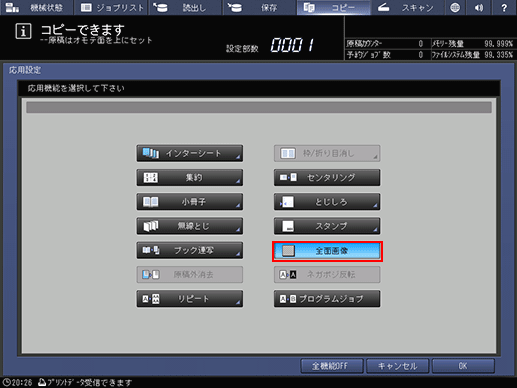
Task: Open the 集約 combine function
Action: [x=190, y=178]
